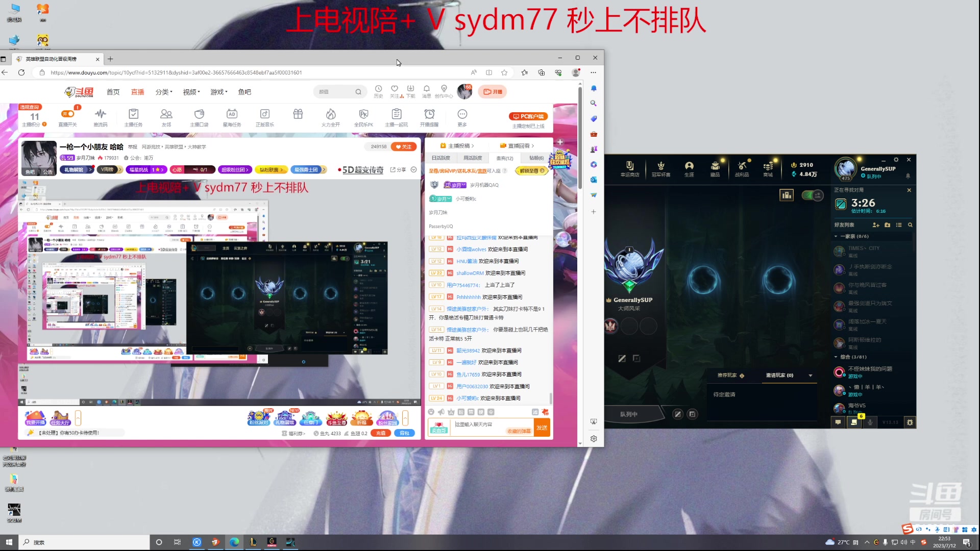Click the 开播提醒 alarm icon
The image size is (980, 551).
point(429,117)
